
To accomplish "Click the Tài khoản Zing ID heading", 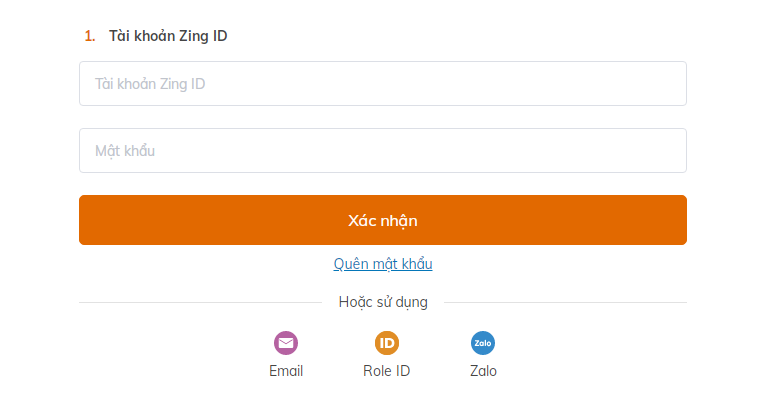I will point(168,36).
